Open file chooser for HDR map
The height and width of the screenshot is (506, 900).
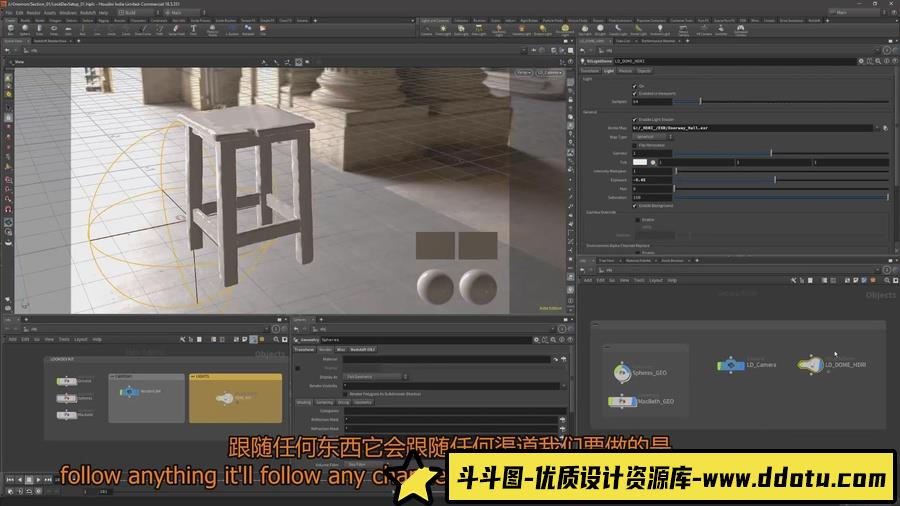(885, 128)
